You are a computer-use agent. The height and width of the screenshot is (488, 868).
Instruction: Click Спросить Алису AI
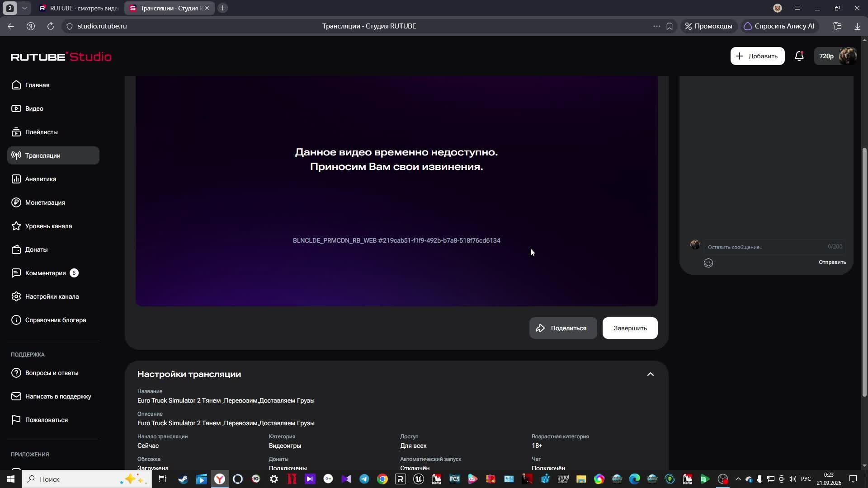coord(779,26)
